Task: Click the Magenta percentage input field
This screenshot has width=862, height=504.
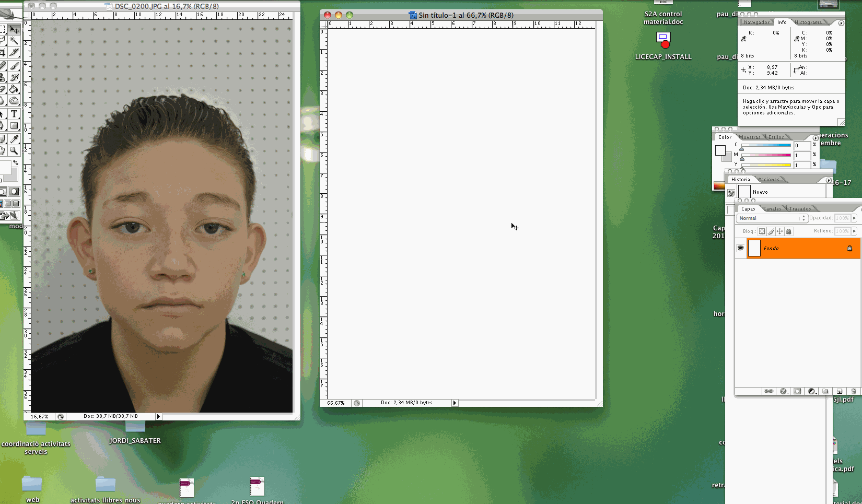Action: [801, 155]
